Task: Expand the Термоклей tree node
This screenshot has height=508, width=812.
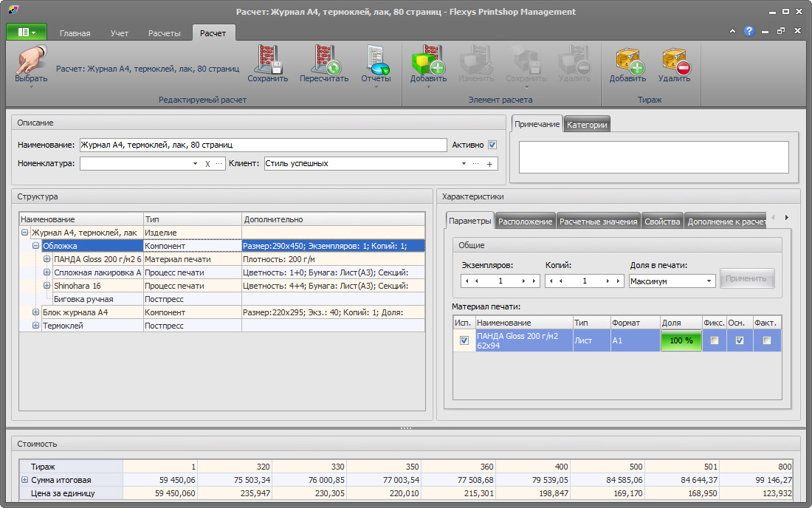Action: (x=35, y=326)
